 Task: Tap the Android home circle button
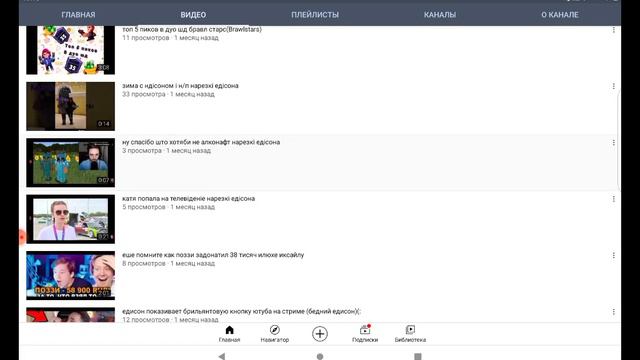point(320,357)
